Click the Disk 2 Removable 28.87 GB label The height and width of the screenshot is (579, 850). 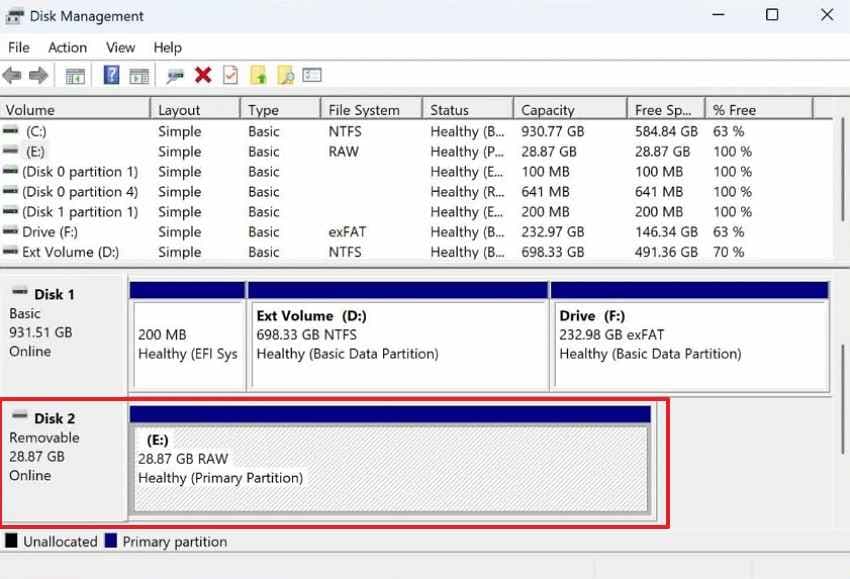[x=63, y=462]
